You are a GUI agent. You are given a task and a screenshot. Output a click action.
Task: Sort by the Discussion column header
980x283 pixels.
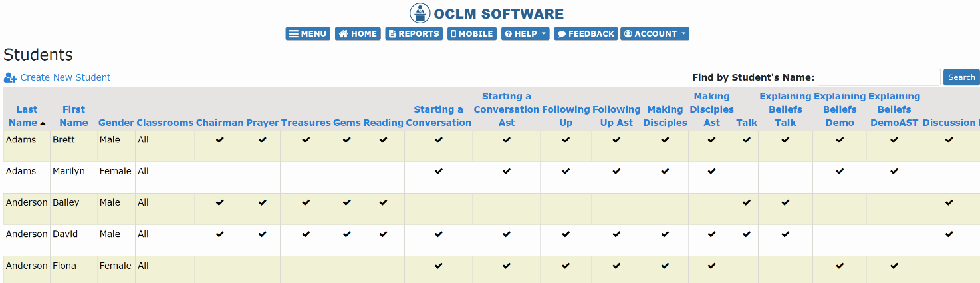click(949, 123)
